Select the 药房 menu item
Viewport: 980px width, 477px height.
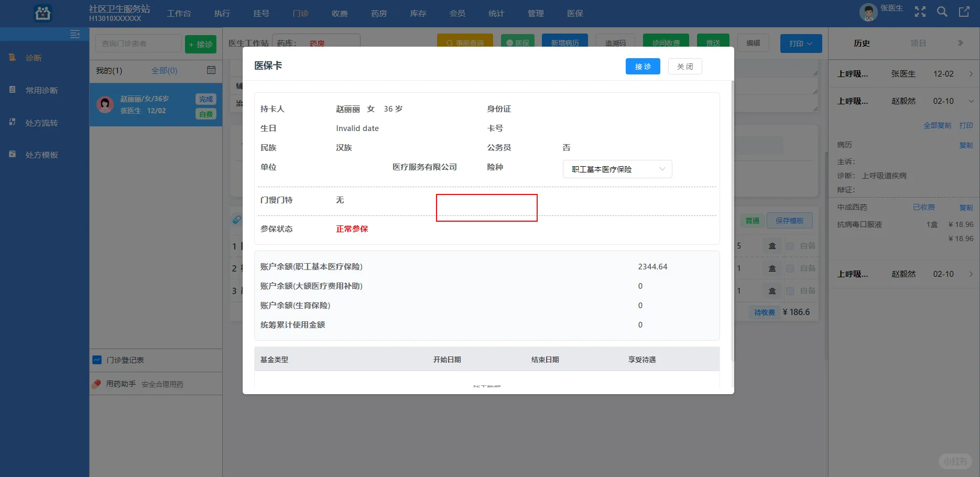coord(378,13)
